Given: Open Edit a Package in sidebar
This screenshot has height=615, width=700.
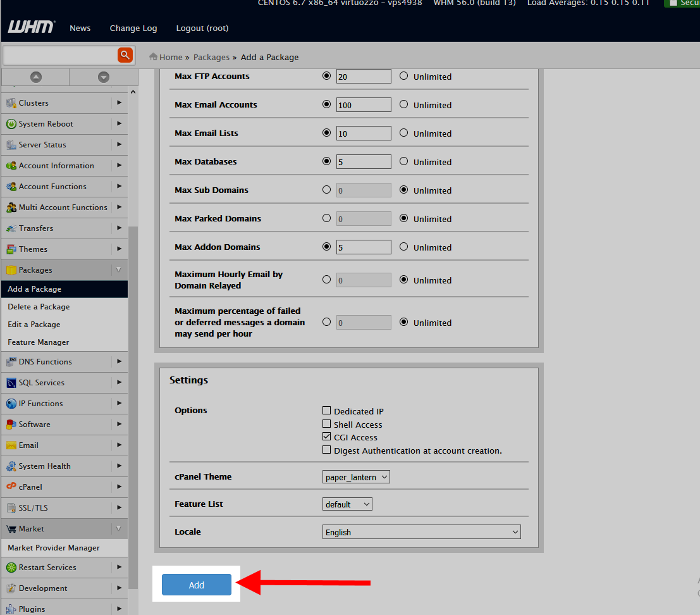Looking at the screenshot, I should tap(34, 325).
